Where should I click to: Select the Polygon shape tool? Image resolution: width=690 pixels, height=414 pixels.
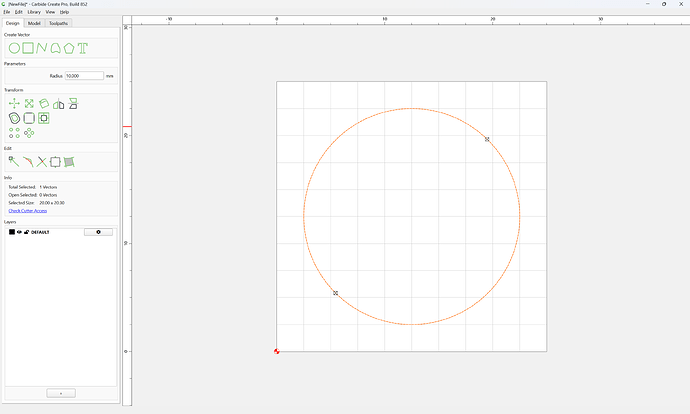point(69,48)
